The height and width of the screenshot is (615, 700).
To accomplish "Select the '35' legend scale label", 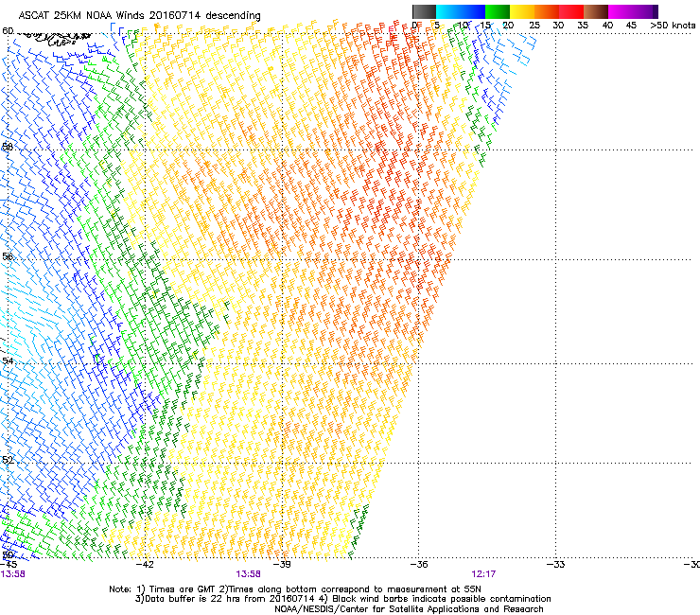I will click(x=583, y=25).
